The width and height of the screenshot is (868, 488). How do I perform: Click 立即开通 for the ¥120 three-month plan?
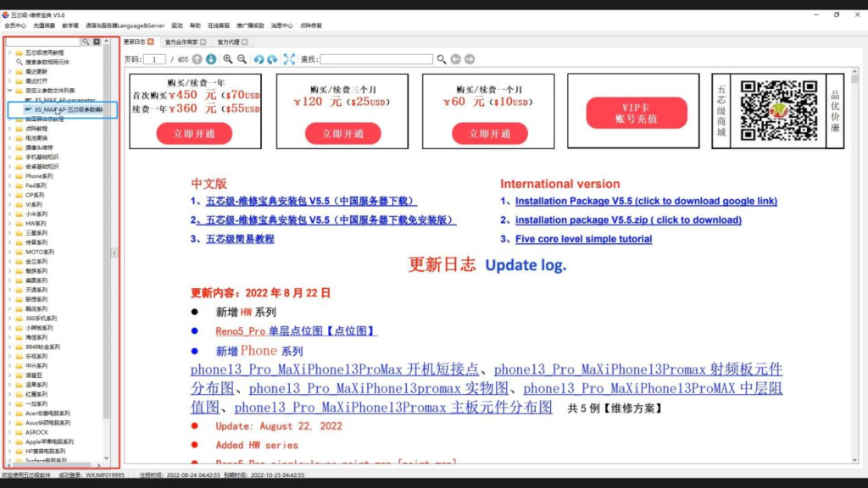[342, 133]
